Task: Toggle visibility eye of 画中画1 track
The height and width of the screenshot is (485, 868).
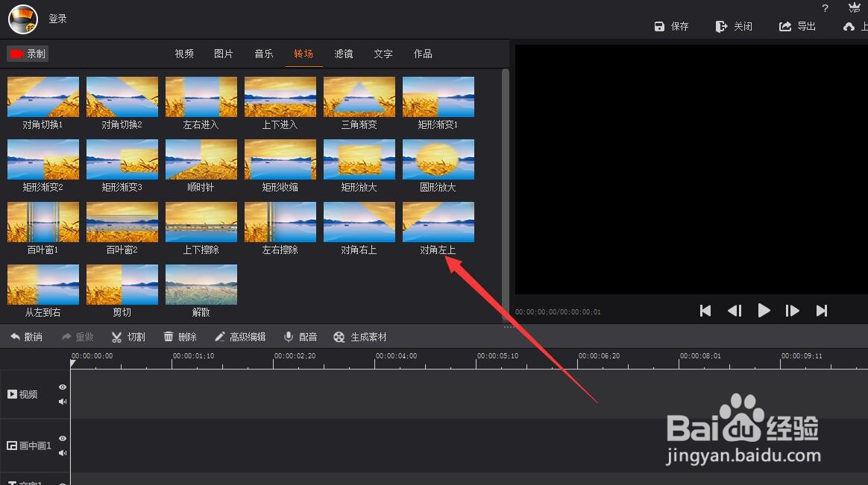Action: tap(63, 439)
